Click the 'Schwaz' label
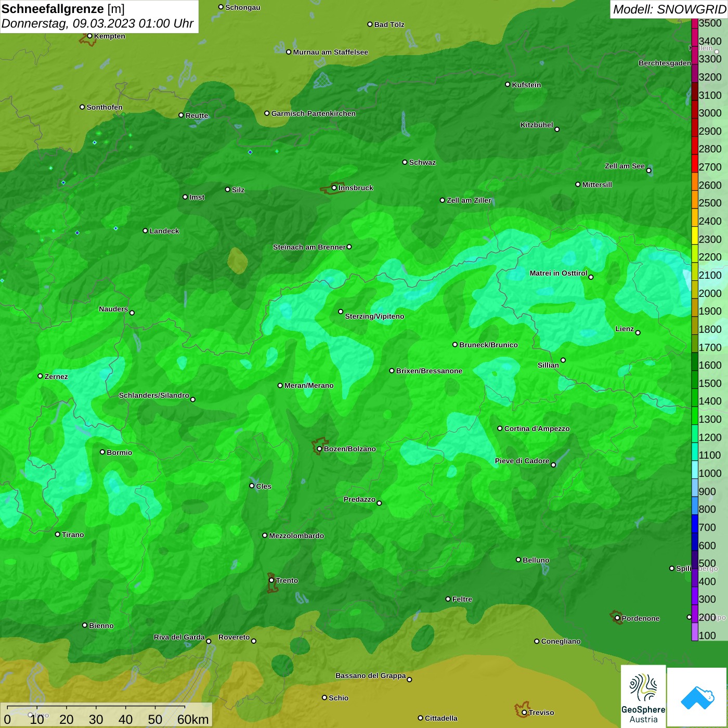 tap(422, 162)
